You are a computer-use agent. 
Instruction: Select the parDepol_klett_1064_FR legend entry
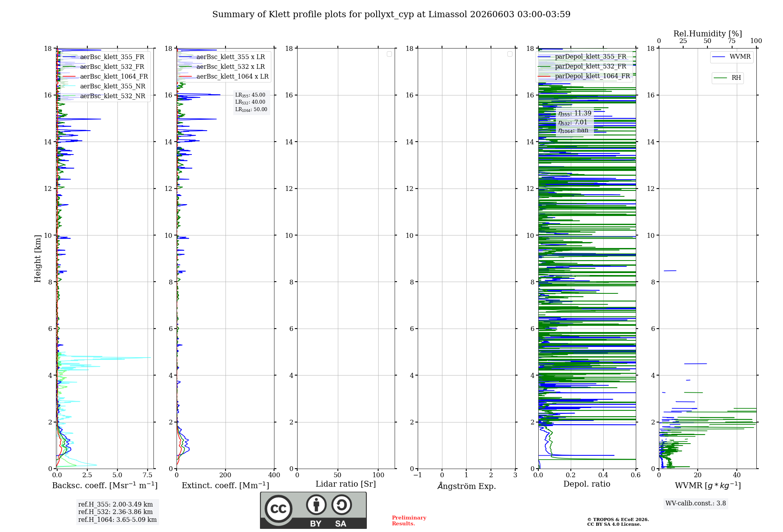(x=584, y=76)
